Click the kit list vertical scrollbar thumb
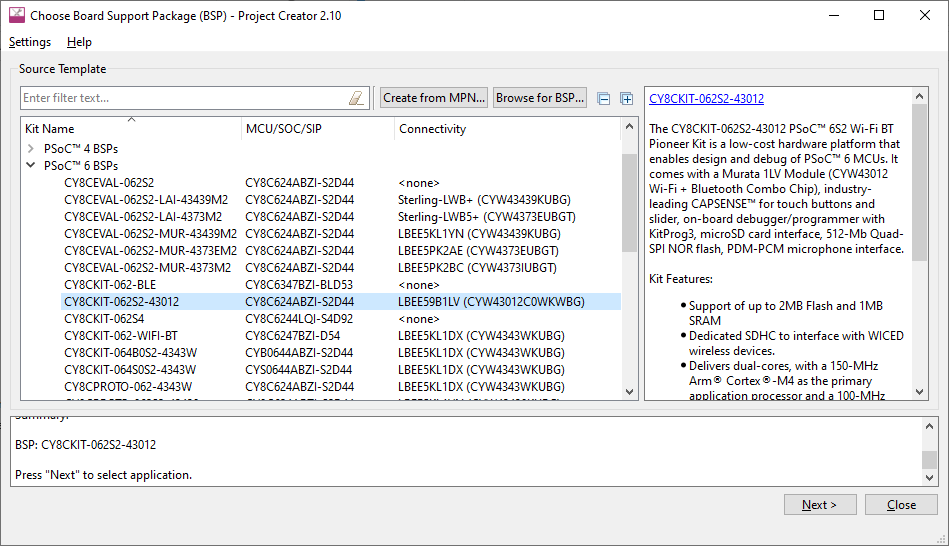Screen dimensions: 949x546 629,202
